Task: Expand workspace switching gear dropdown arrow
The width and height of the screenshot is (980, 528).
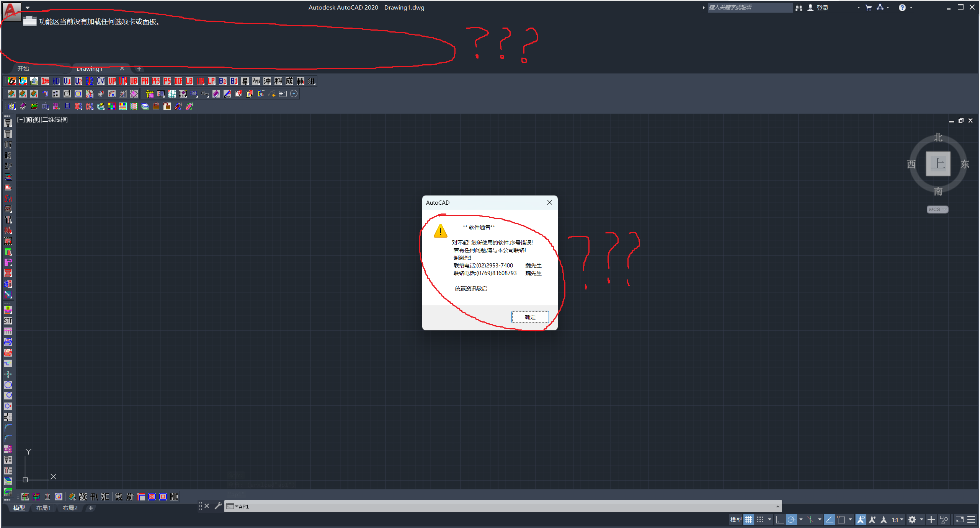Action: click(x=922, y=520)
